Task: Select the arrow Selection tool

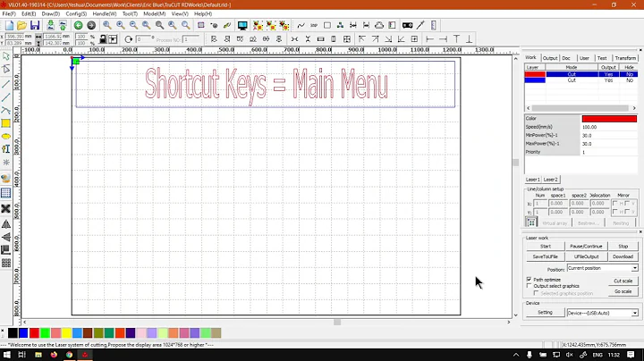Action: pos(5,56)
